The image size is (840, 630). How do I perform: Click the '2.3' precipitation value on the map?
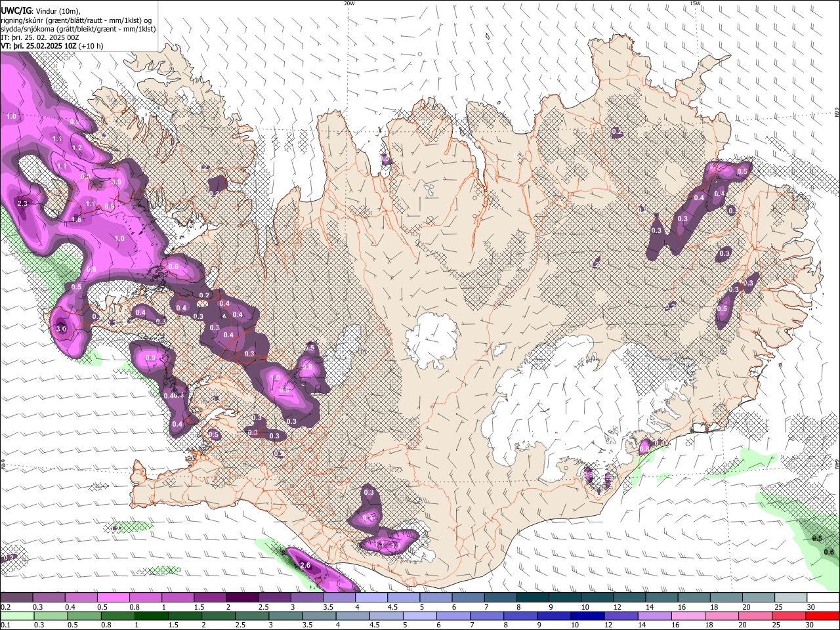(22, 203)
